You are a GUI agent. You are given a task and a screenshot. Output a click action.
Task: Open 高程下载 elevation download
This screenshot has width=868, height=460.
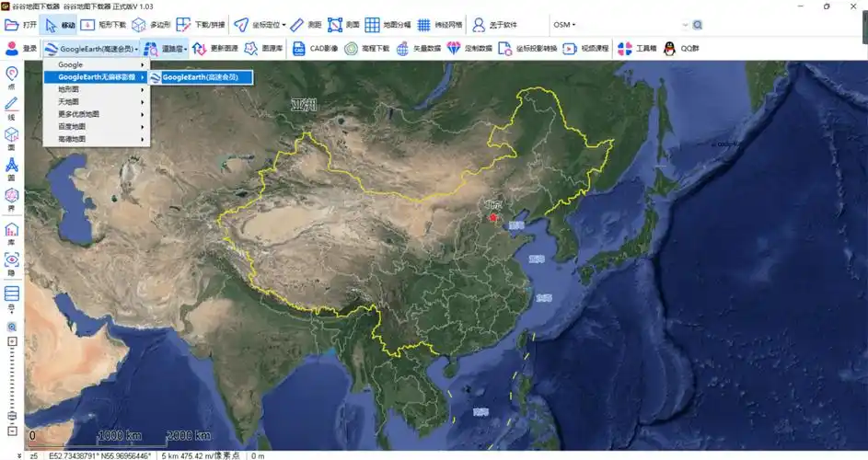coord(366,49)
